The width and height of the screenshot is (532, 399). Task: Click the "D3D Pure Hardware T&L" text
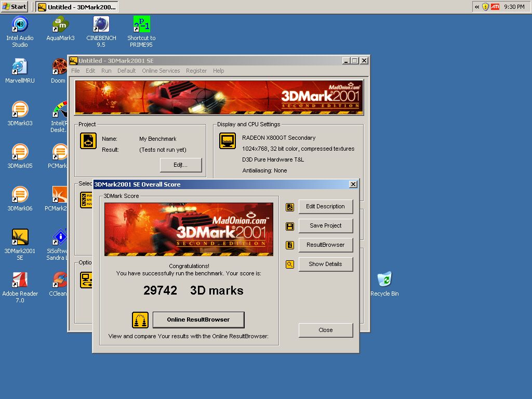[273, 159]
